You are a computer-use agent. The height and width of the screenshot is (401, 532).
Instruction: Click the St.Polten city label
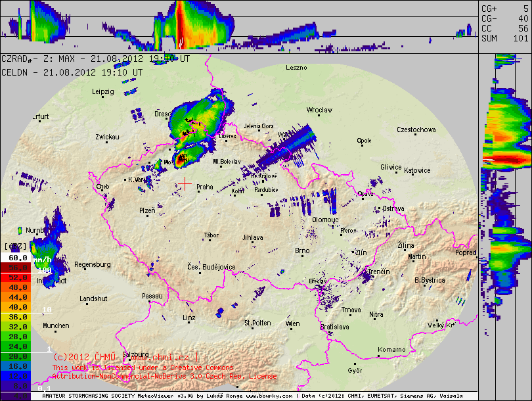click(x=257, y=323)
